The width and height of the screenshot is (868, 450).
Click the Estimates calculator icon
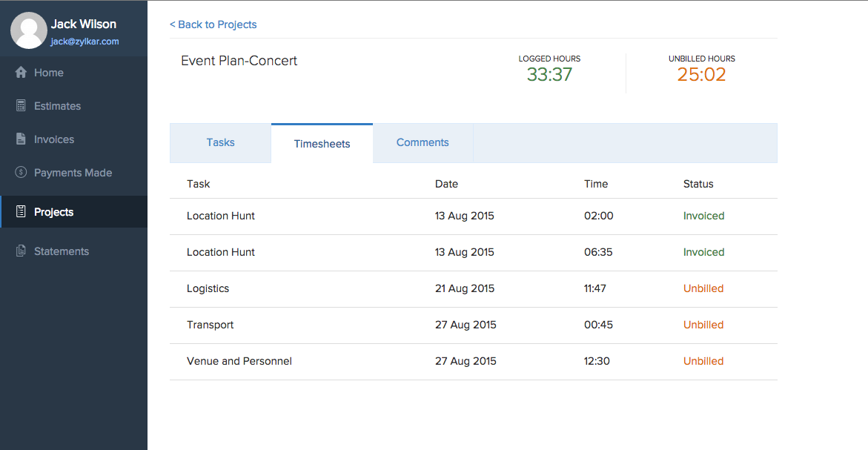21,106
